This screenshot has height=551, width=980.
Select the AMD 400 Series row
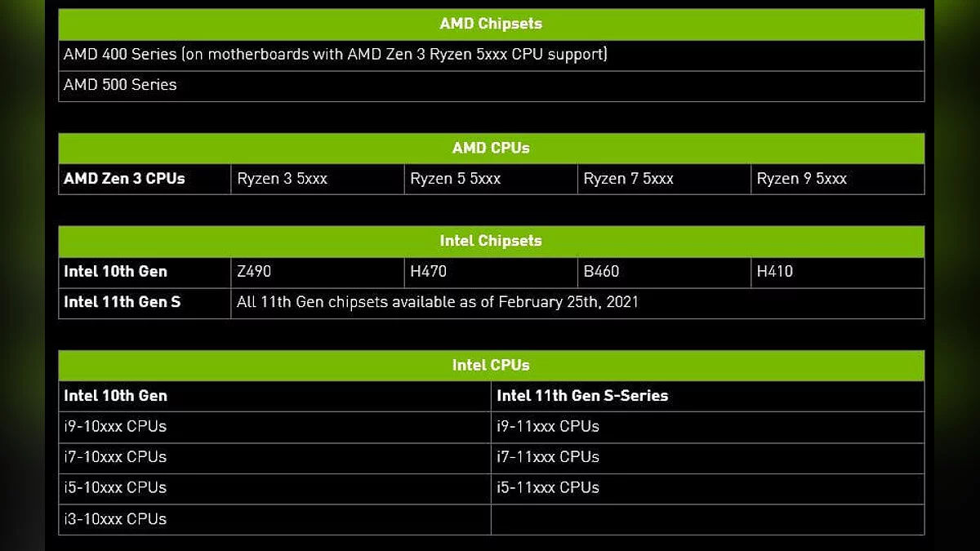click(x=335, y=55)
